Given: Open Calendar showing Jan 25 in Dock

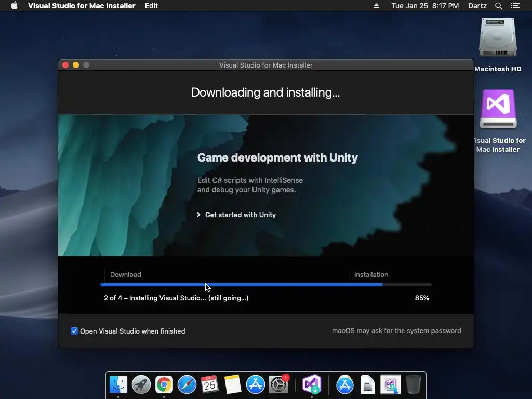Looking at the screenshot, I should (x=210, y=385).
